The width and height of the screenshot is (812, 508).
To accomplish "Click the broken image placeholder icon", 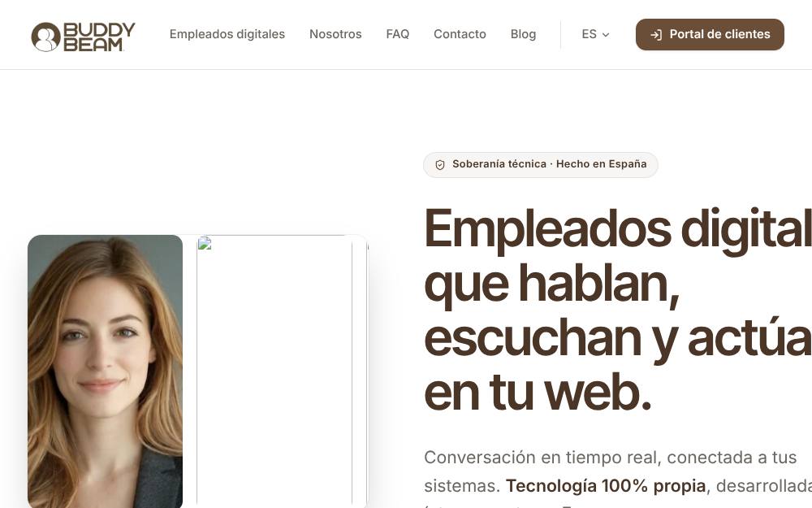I will [x=205, y=243].
